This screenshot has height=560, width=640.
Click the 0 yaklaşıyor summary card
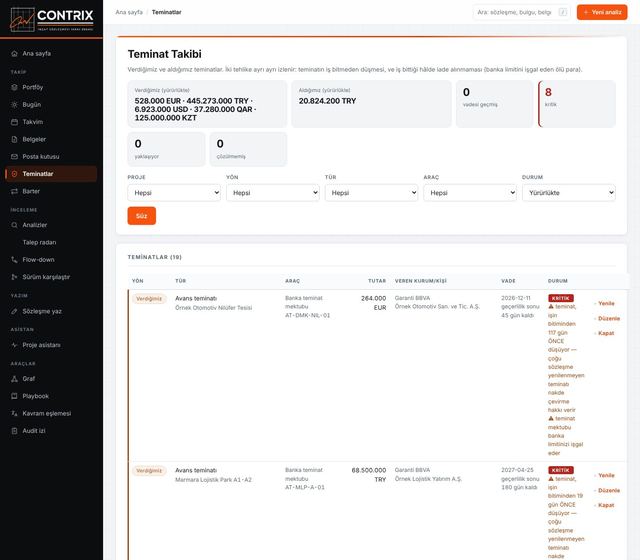point(167,149)
